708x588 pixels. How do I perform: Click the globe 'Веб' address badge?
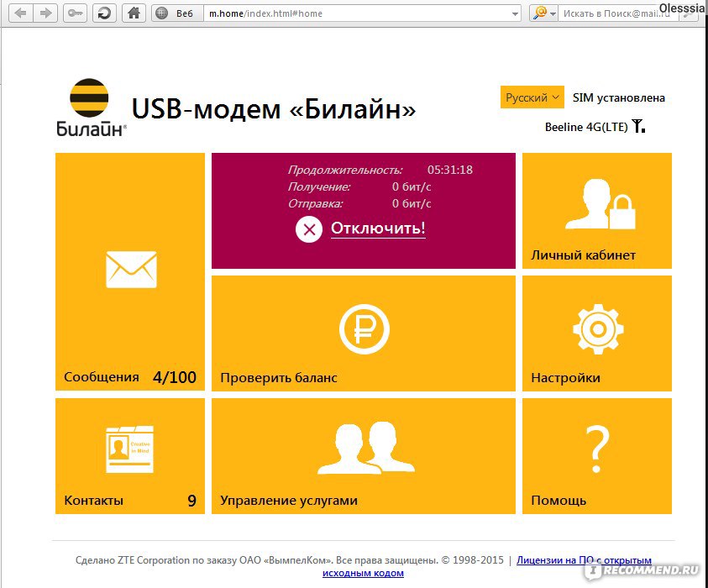[x=177, y=13]
